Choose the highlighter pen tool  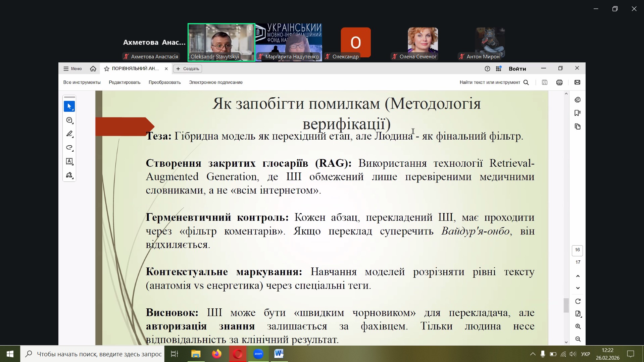pyautogui.click(x=69, y=134)
